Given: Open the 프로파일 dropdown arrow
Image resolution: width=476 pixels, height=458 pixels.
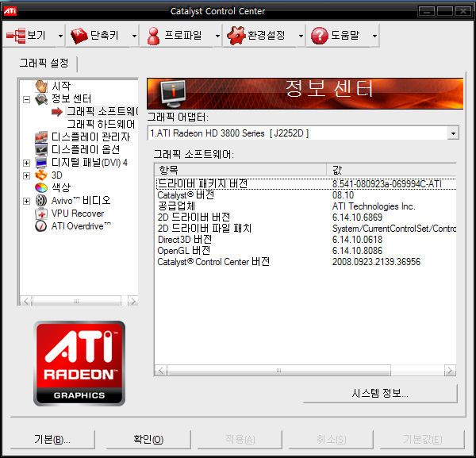Looking at the screenshot, I should 217,36.
